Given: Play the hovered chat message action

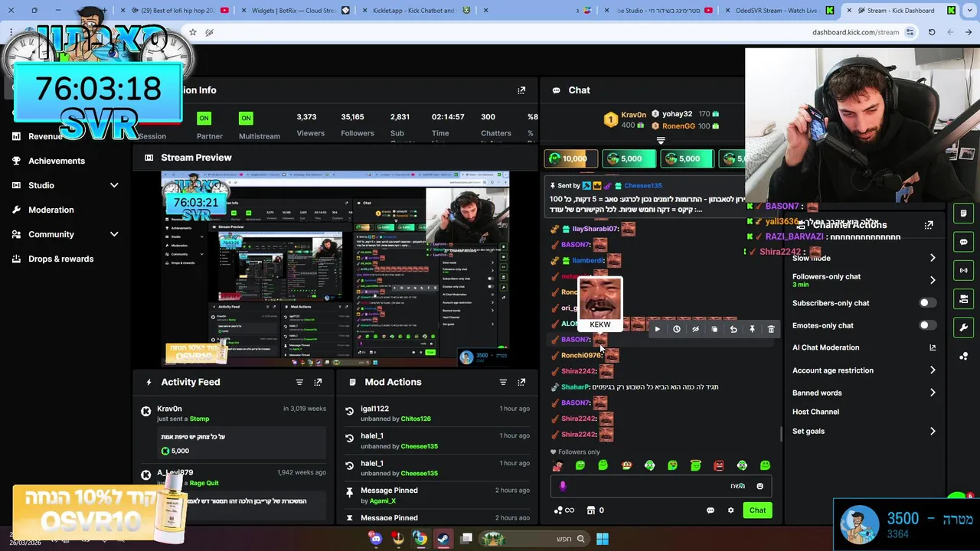Looking at the screenshot, I should (x=657, y=329).
